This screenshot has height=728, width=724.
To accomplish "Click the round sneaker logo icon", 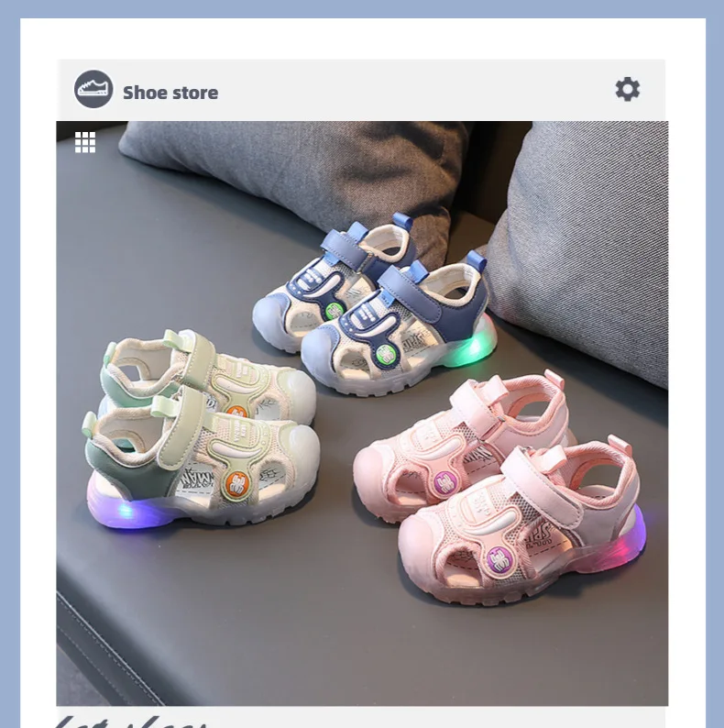I will tap(93, 89).
